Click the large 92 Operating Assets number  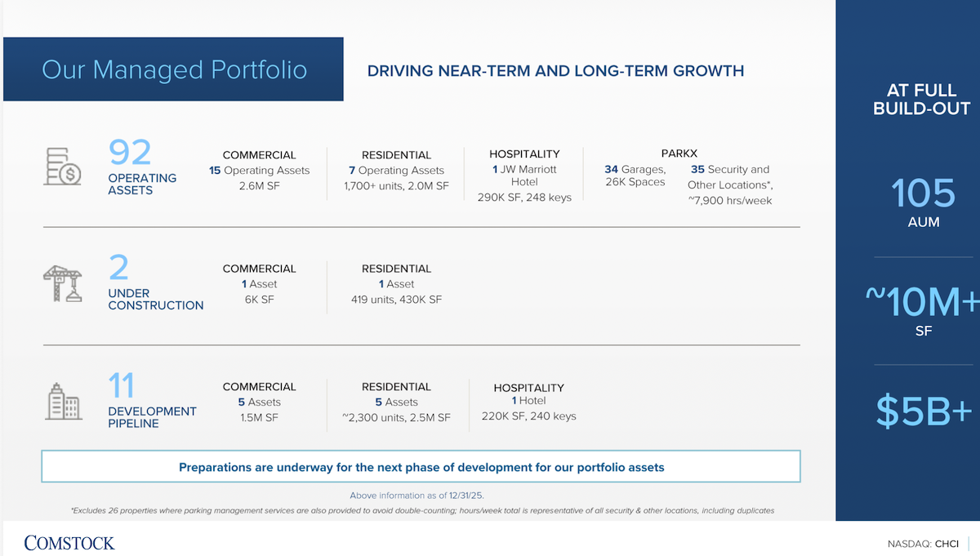point(130,152)
